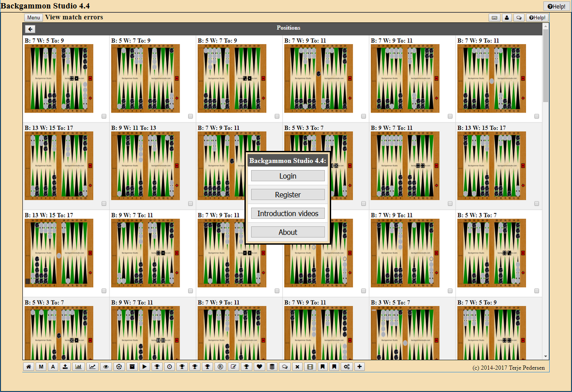Screen dimensions: 572x392
Task: Click the registered trademark R icon
Action: (220, 367)
